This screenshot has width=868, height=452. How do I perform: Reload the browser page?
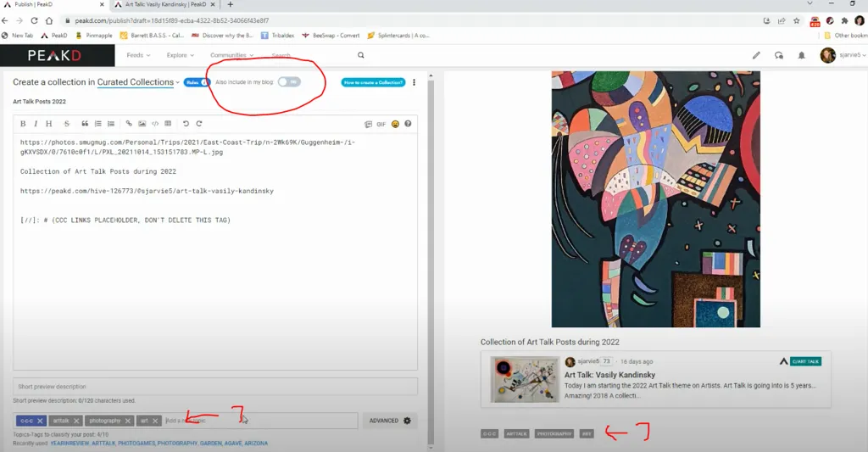(x=34, y=20)
